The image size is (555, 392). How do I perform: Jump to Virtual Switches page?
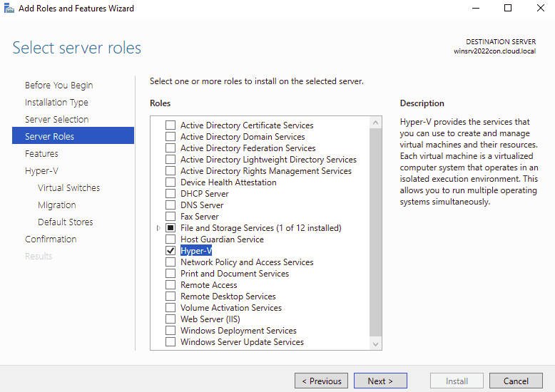[68, 188]
